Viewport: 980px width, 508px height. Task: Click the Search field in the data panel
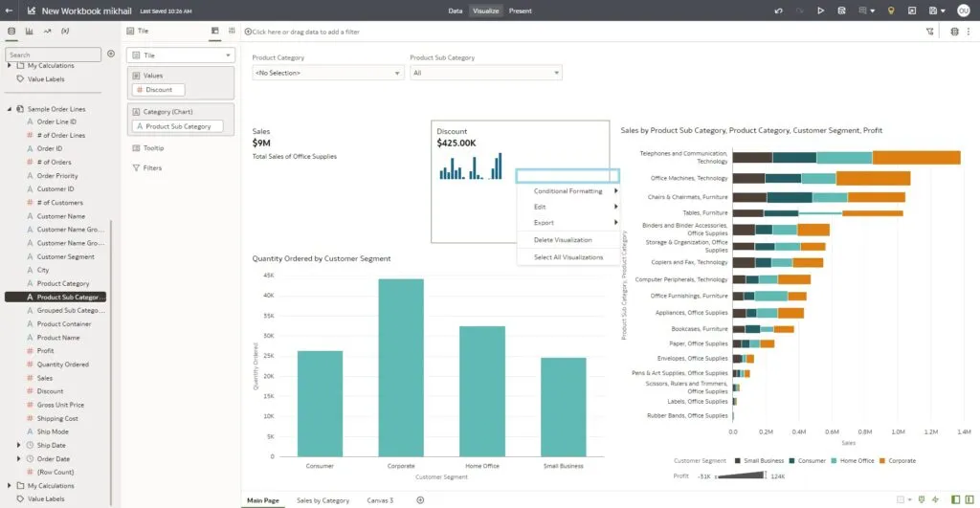click(53, 55)
